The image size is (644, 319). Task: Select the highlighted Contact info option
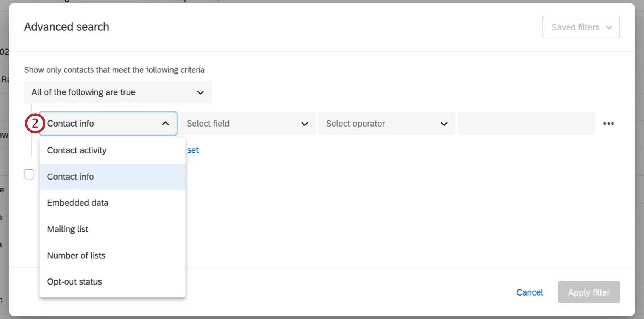[x=70, y=177]
